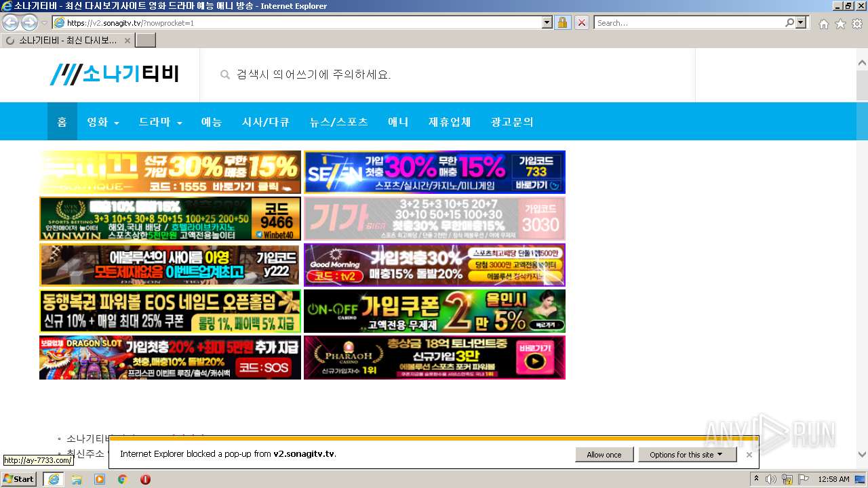Click the volume speaker tray icon
The height and width of the screenshot is (488, 868).
click(x=771, y=479)
